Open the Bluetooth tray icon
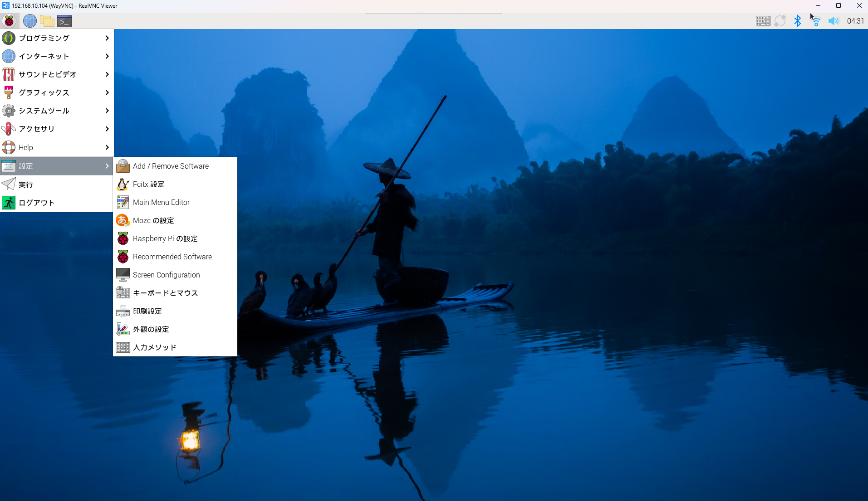The image size is (868, 501). click(x=798, y=21)
